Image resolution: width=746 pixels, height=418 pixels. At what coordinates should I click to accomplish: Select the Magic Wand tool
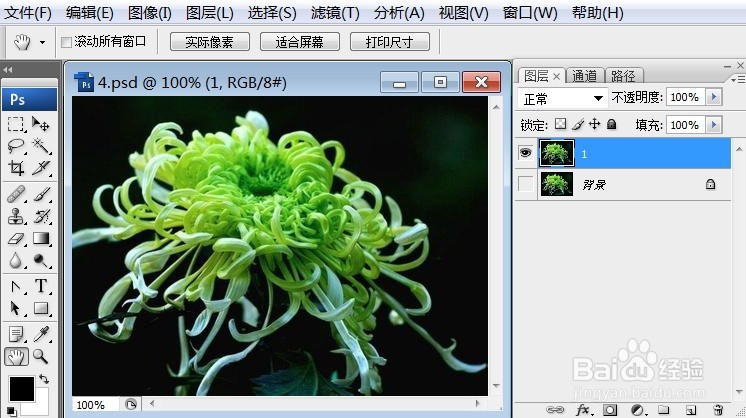tap(41, 146)
